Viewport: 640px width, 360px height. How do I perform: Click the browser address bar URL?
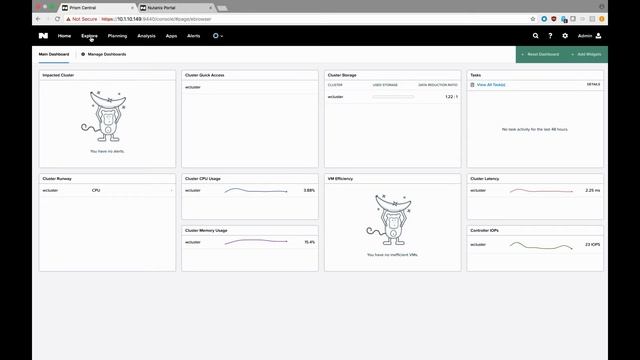coord(156,19)
